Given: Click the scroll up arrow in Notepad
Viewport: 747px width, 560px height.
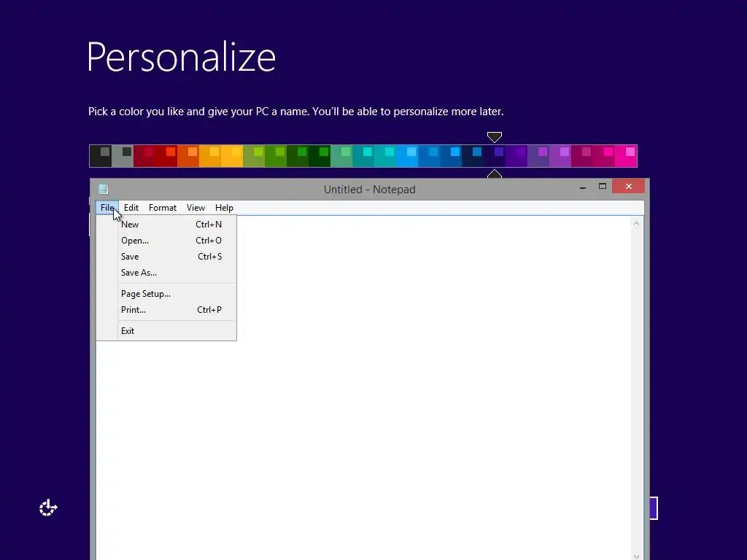Looking at the screenshot, I should click(x=636, y=223).
